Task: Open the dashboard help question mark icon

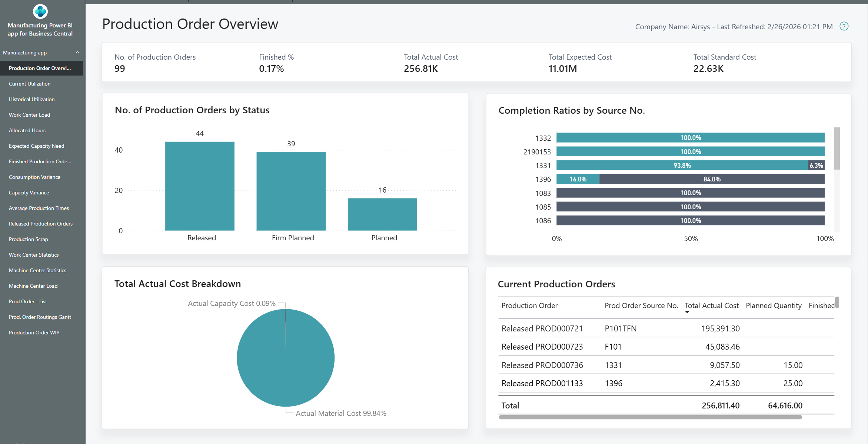Action: 844,26
